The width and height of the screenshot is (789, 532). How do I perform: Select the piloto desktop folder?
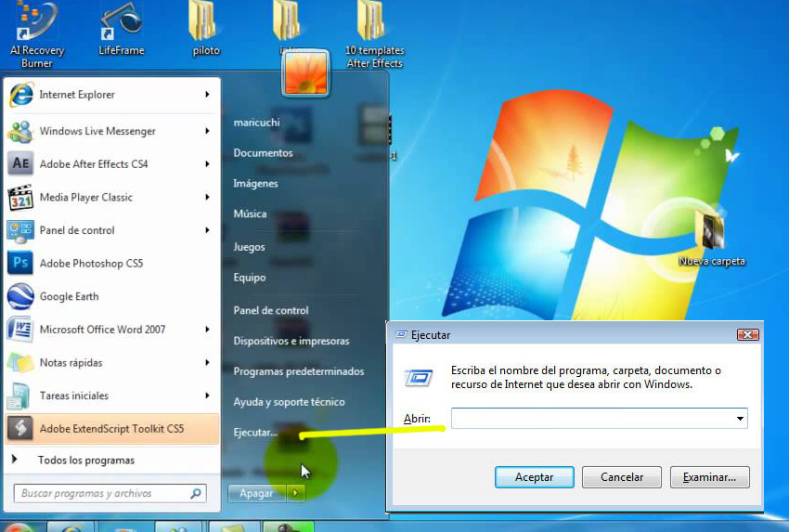click(x=205, y=28)
